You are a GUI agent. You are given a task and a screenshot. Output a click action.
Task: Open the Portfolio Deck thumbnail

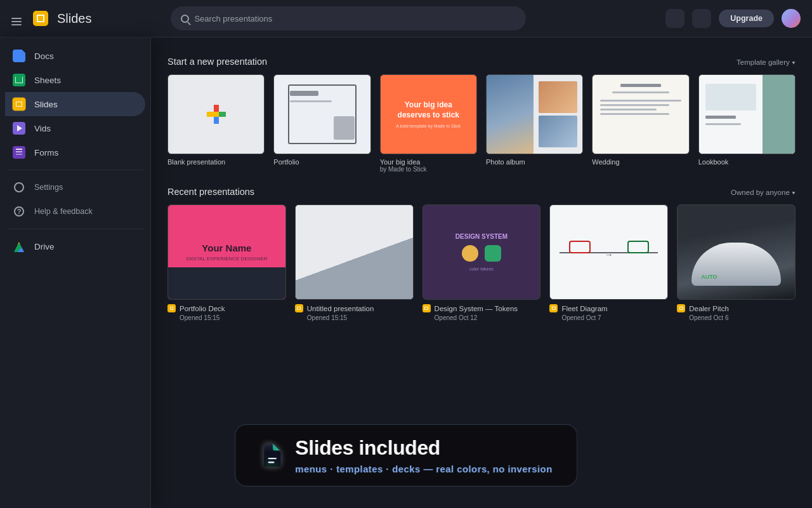coord(226,252)
